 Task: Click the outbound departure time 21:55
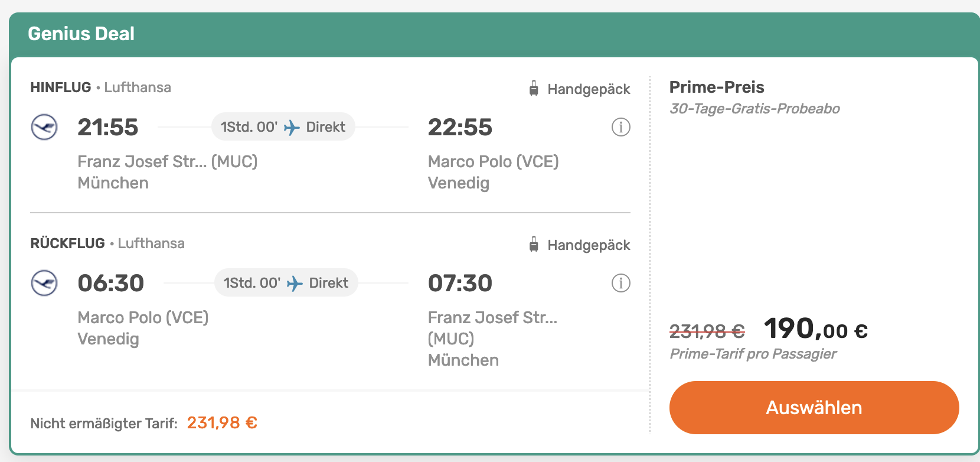tap(108, 127)
